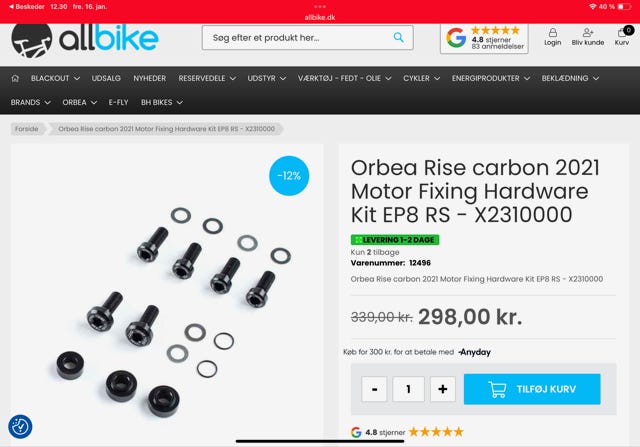This screenshot has width=640, height=447.
Task: Expand the BLACKOUT dropdown menu
Action: click(x=55, y=78)
